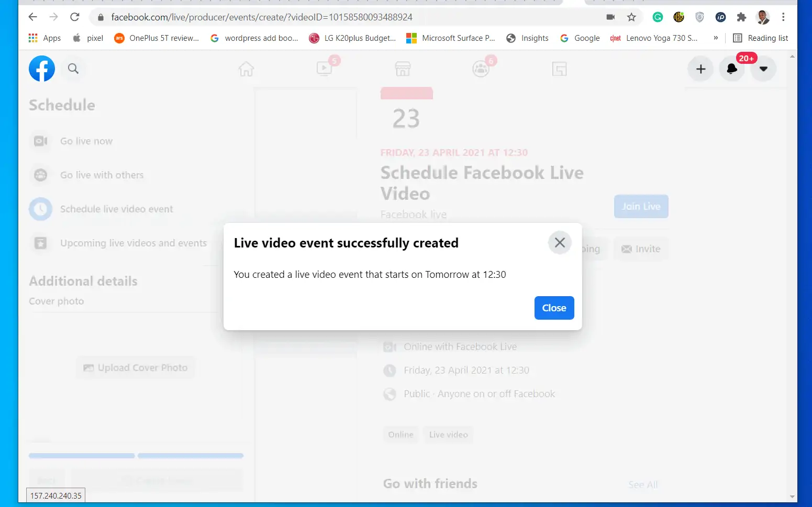Click the yellow round extension icon
This screenshot has width=812, height=507.
click(x=678, y=17)
